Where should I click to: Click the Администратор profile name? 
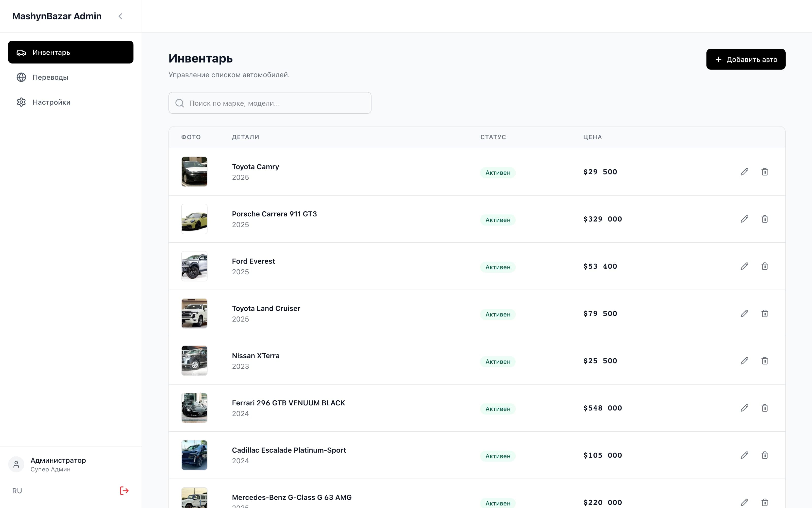click(x=58, y=460)
